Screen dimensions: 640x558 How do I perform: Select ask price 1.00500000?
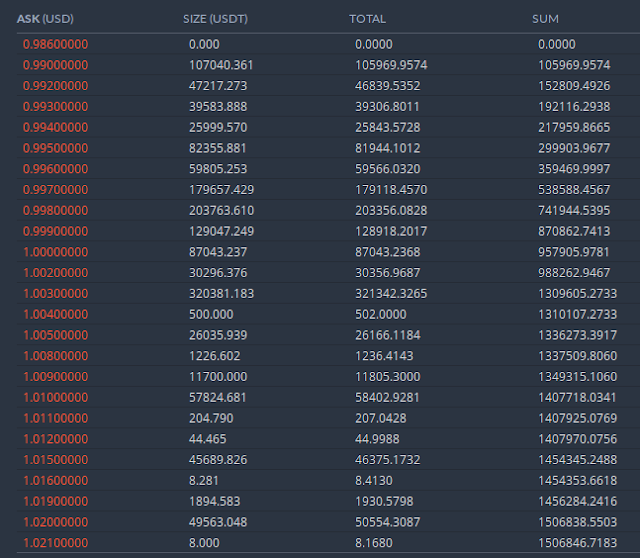[x=56, y=335]
